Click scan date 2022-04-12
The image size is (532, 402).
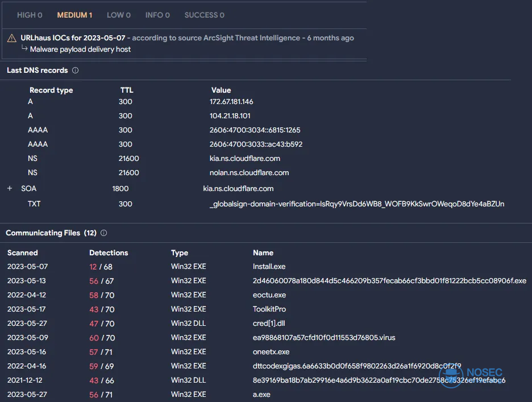[x=27, y=295]
